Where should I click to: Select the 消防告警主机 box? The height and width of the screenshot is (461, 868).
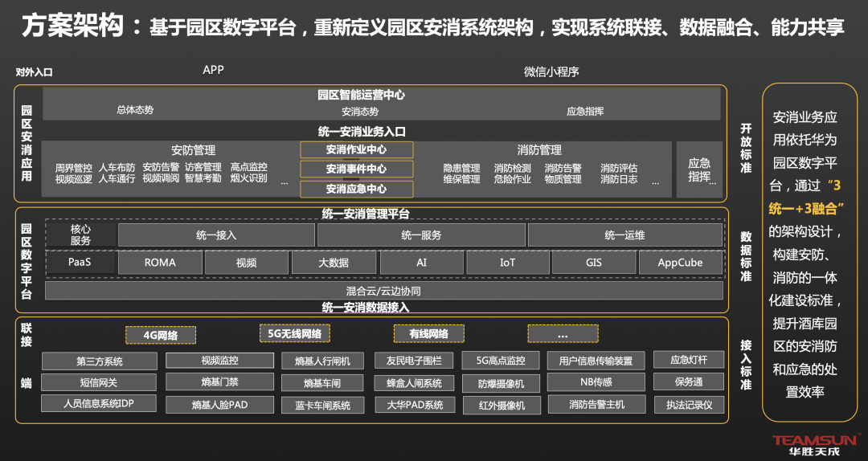point(596,404)
